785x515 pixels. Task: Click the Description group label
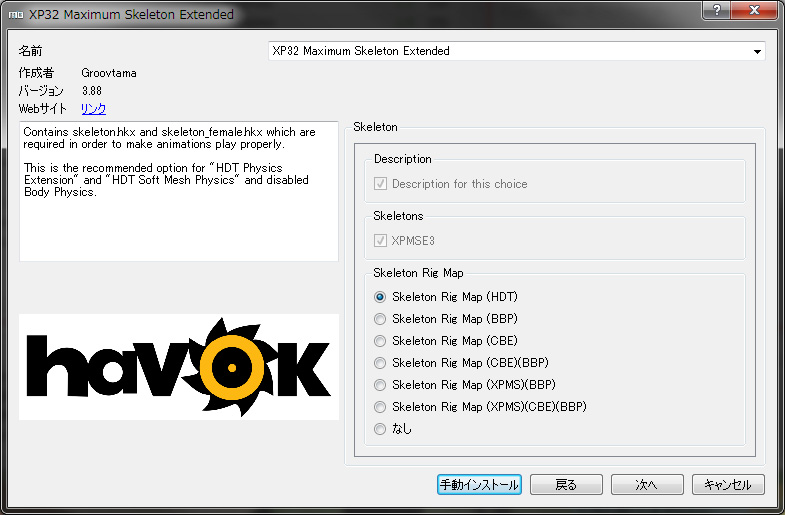click(403, 159)
